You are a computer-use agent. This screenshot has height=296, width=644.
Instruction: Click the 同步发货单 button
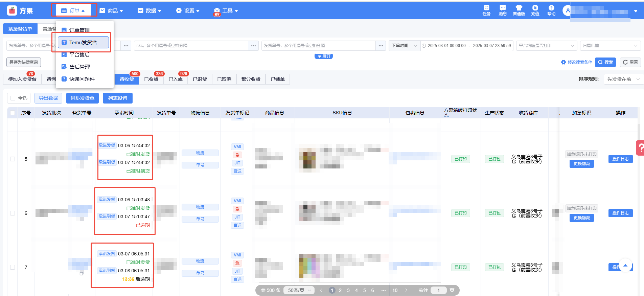(x=82, y=98)
